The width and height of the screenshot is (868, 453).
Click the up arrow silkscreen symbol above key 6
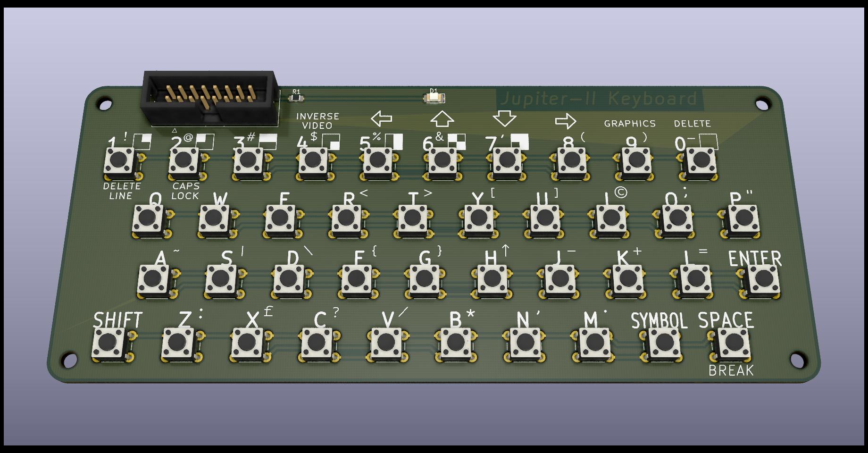442,118
